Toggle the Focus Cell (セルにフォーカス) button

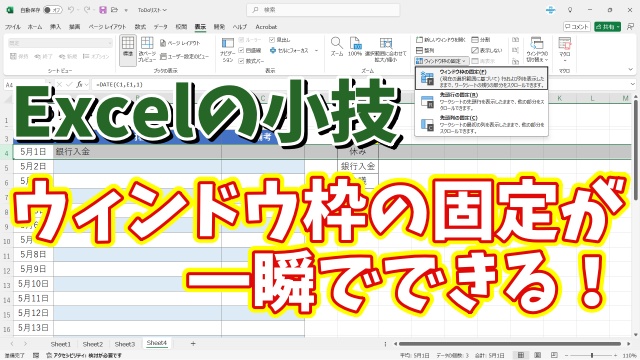(x=289, y=50)
